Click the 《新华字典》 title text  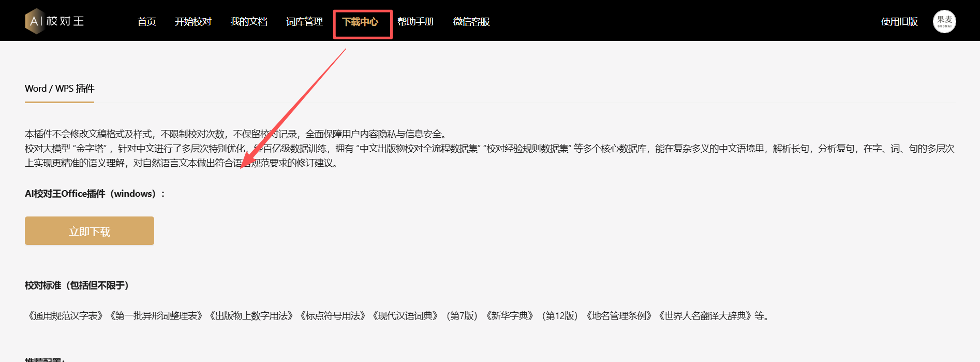[509, 316]
